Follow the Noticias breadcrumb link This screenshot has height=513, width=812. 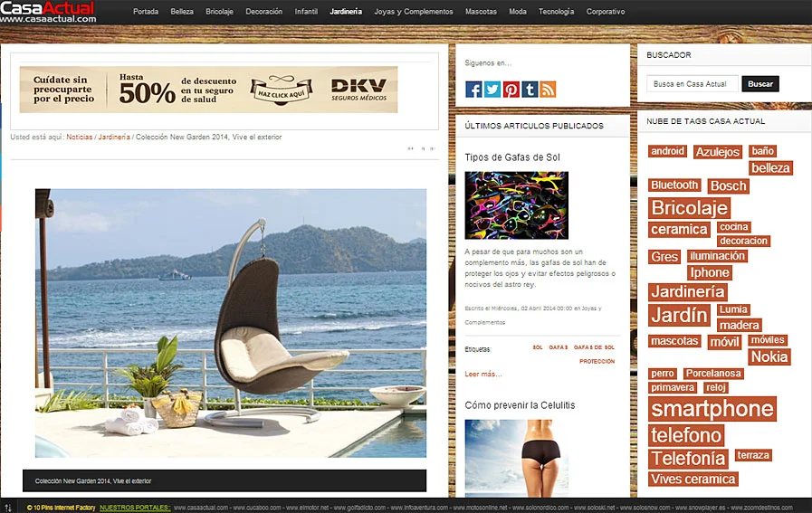(80, 138)
